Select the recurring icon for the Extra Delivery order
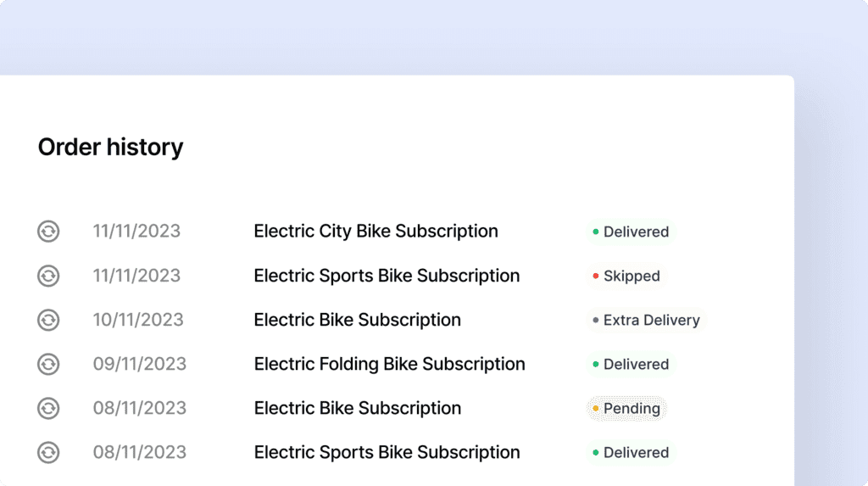 [x=48, y=320]
